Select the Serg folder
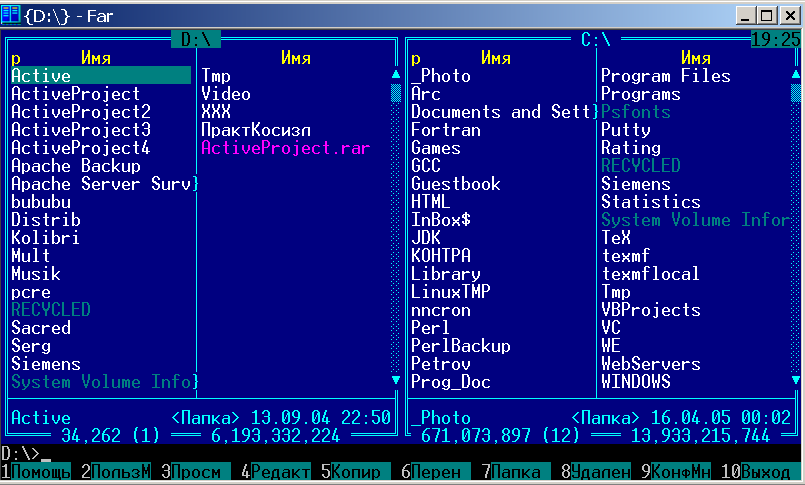 (x=31, y=345)
